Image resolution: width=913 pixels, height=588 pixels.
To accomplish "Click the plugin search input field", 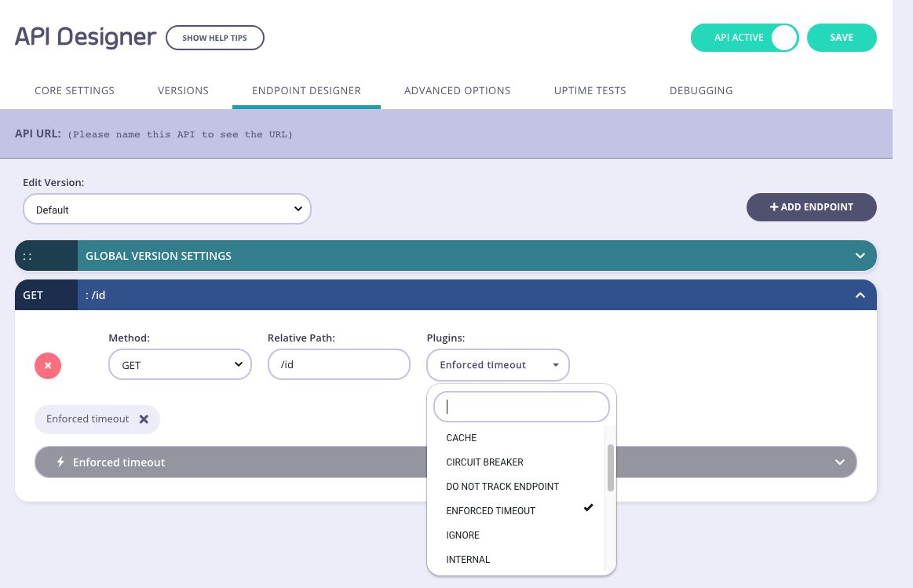I will (x=521, y=407).
